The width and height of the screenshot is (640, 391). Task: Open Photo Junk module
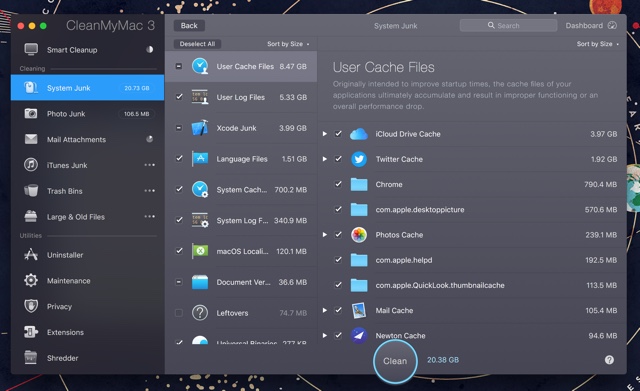pyautogui.click(x=87, y=113)
